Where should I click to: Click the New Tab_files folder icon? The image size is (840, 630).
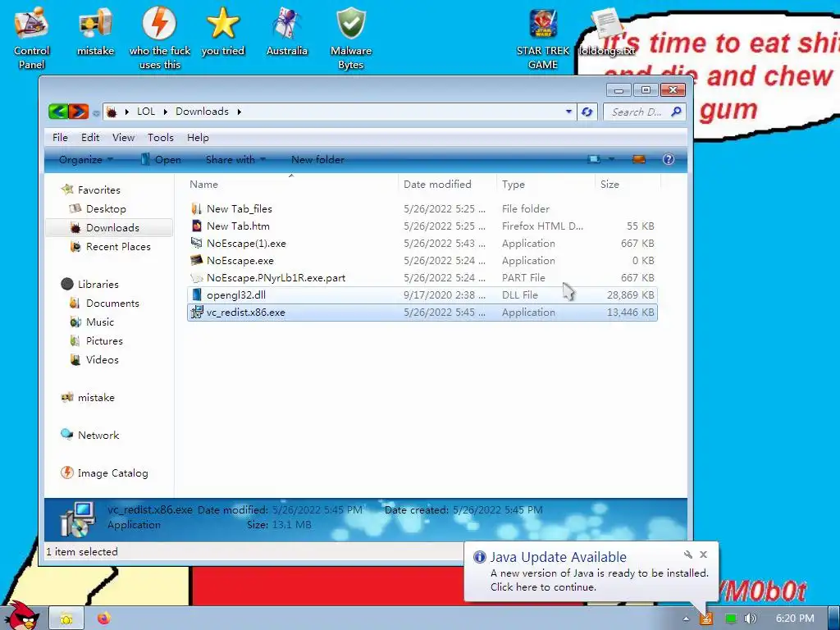(197, 208)
